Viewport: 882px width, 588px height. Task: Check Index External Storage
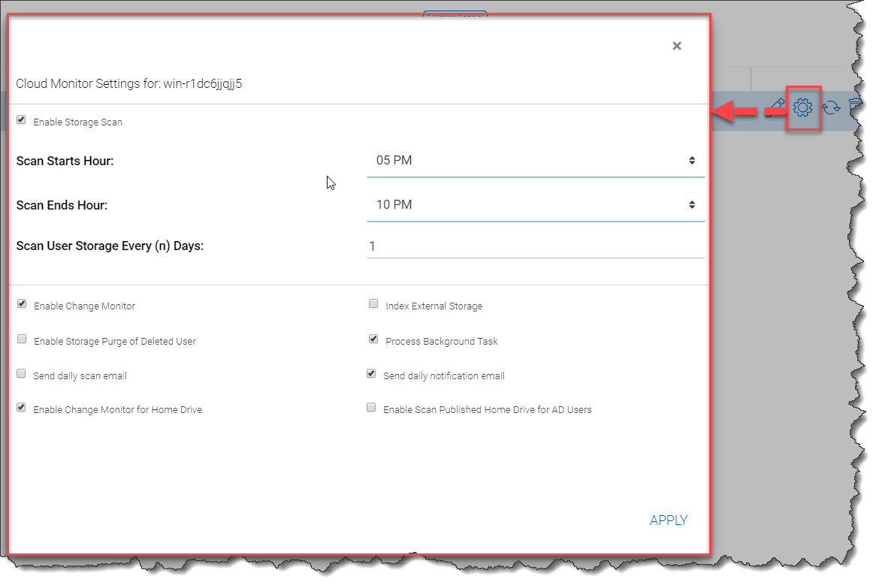pos(373,303)
